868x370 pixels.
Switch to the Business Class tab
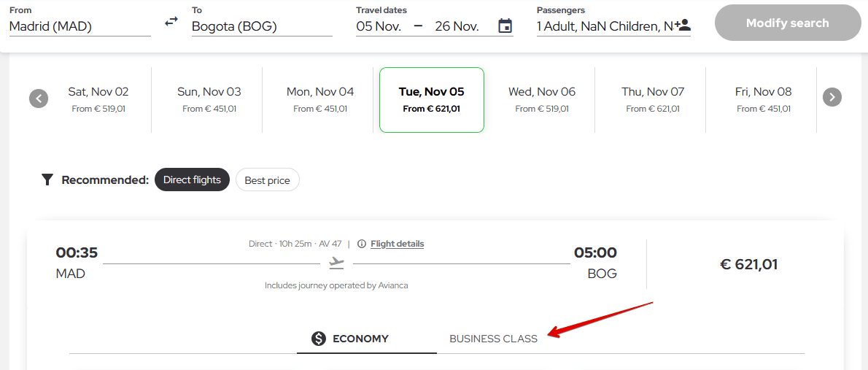click(493, 339)
